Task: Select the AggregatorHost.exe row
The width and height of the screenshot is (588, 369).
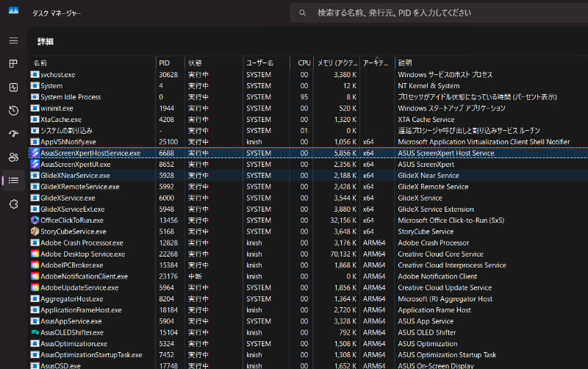Action: 309,299
